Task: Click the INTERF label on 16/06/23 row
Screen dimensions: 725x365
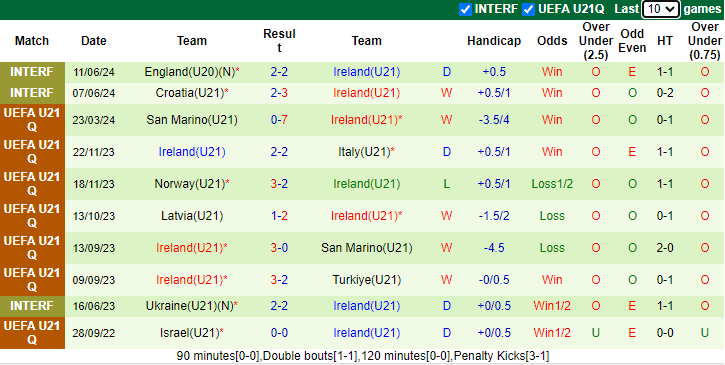Action: (32, 306)
